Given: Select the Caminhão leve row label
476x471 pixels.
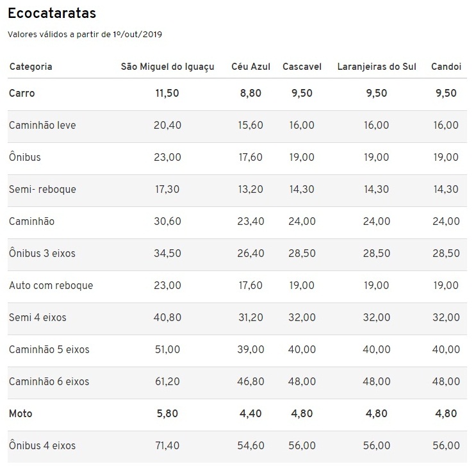Looking at the screenshot, I should 42,125.
